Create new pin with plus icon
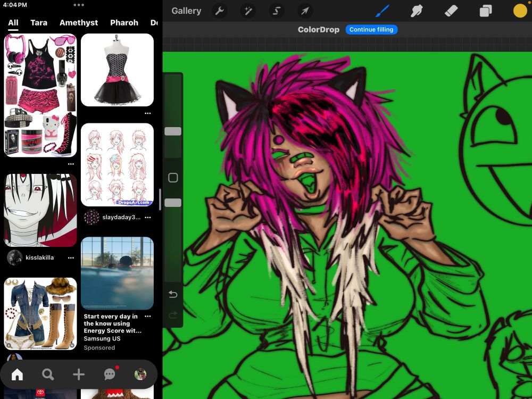Viewport: 532px width, 399px height. point(79,375)
